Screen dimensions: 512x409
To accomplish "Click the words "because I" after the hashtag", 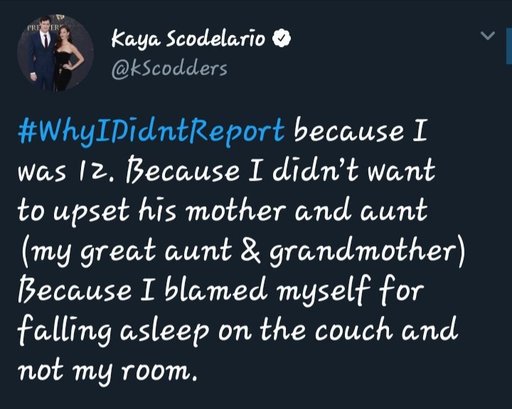I will 360,130.
